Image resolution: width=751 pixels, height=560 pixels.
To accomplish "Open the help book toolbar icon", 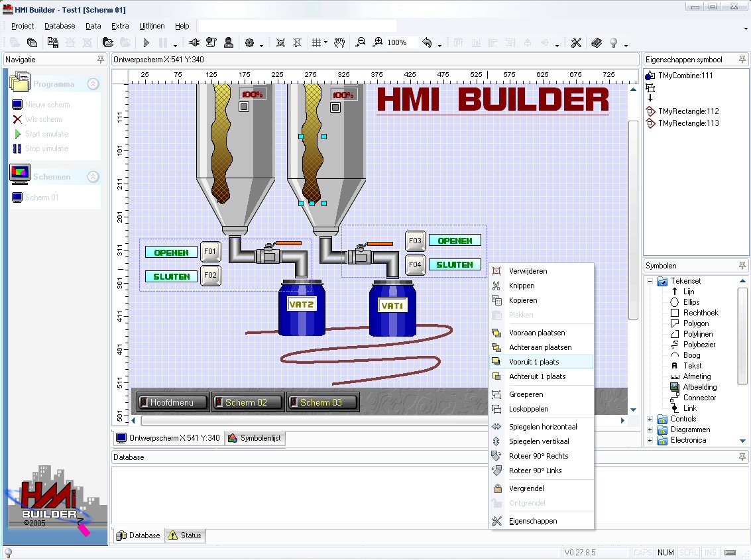I will click(597, 42).
